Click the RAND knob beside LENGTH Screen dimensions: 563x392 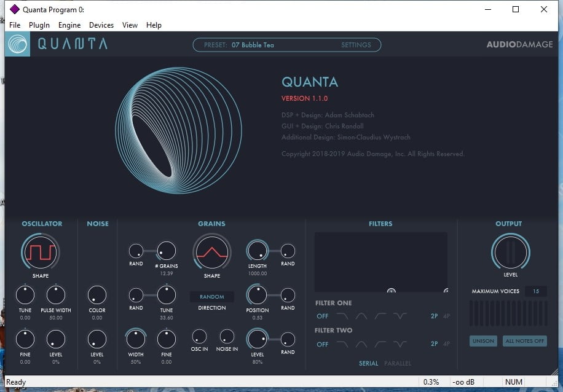click(x=288, y=251)
